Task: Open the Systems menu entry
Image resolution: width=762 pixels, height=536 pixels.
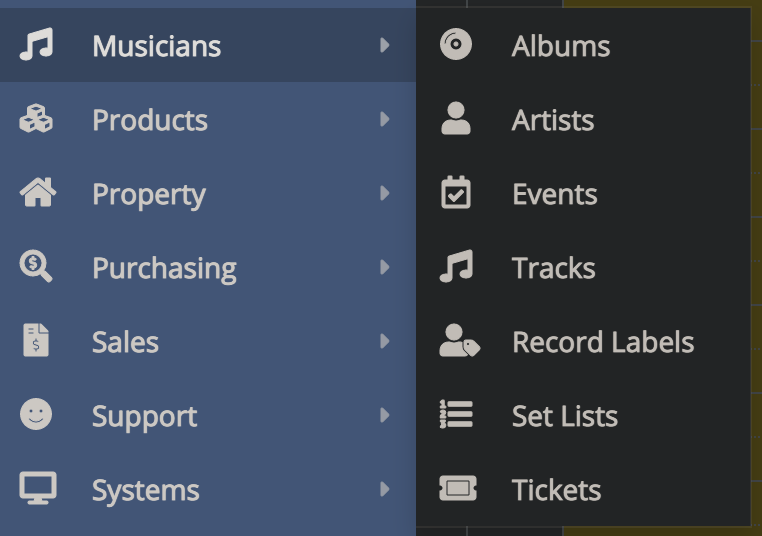Action: [x=145, y=490]
